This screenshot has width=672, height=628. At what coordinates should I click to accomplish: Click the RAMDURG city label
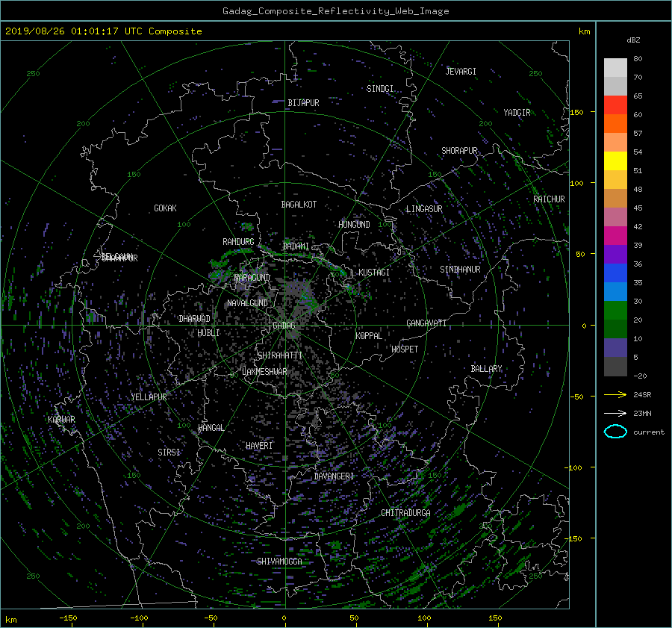click(x=238, y=242)
